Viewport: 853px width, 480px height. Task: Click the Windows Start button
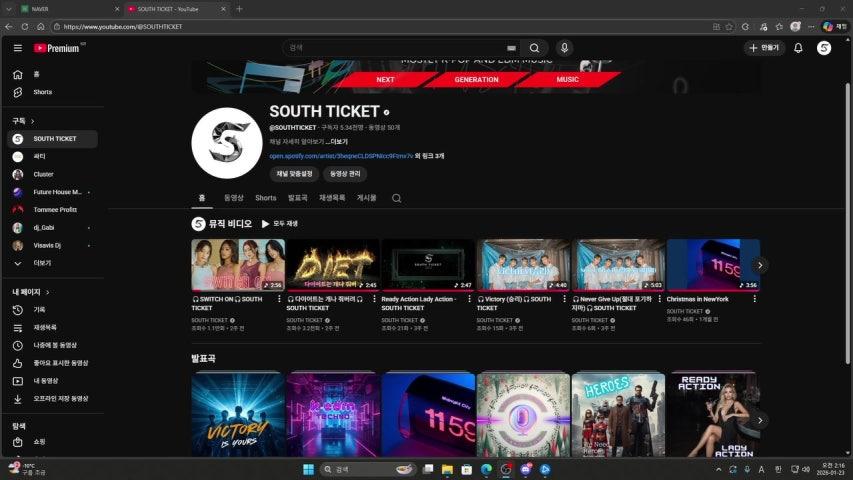coord(308,468)
